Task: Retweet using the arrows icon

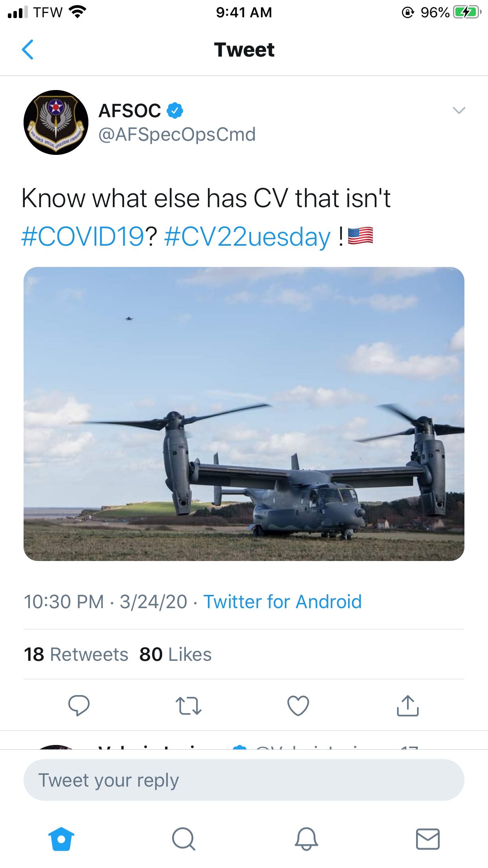Action: (189, 706)
